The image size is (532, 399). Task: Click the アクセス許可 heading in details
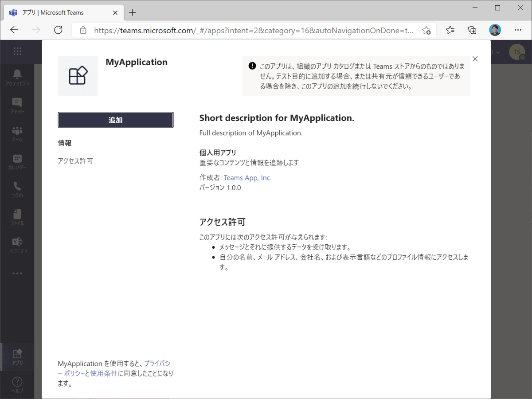pos(223,222)
